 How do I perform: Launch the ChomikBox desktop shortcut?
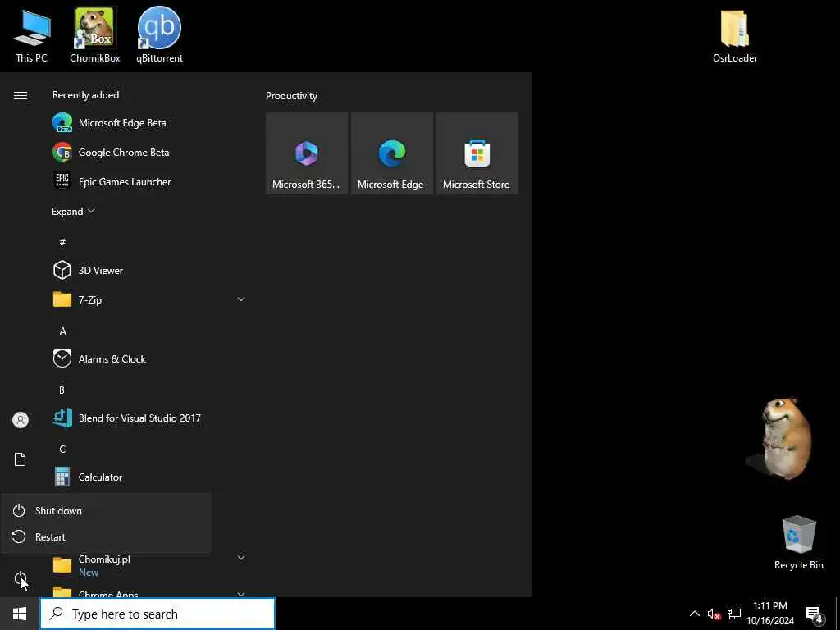click(x=95, y=35)
